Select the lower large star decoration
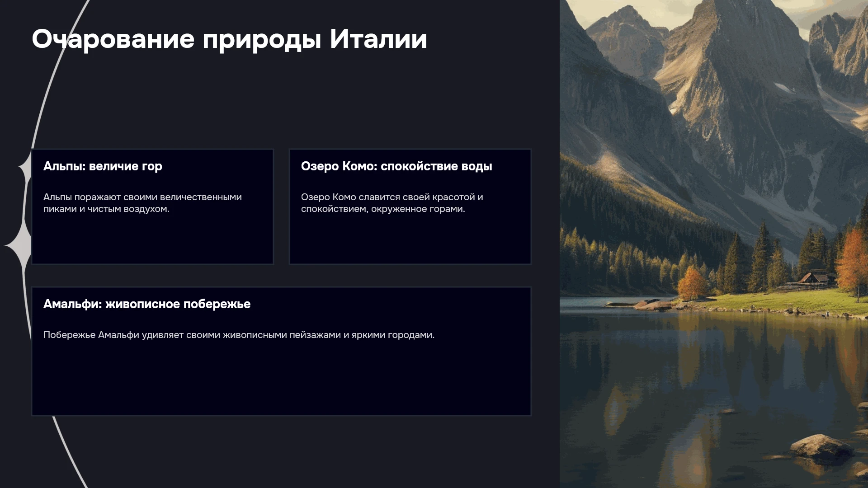Image resolution: width=868 pixels, height=488 pixels. click(x=18, y=245)
